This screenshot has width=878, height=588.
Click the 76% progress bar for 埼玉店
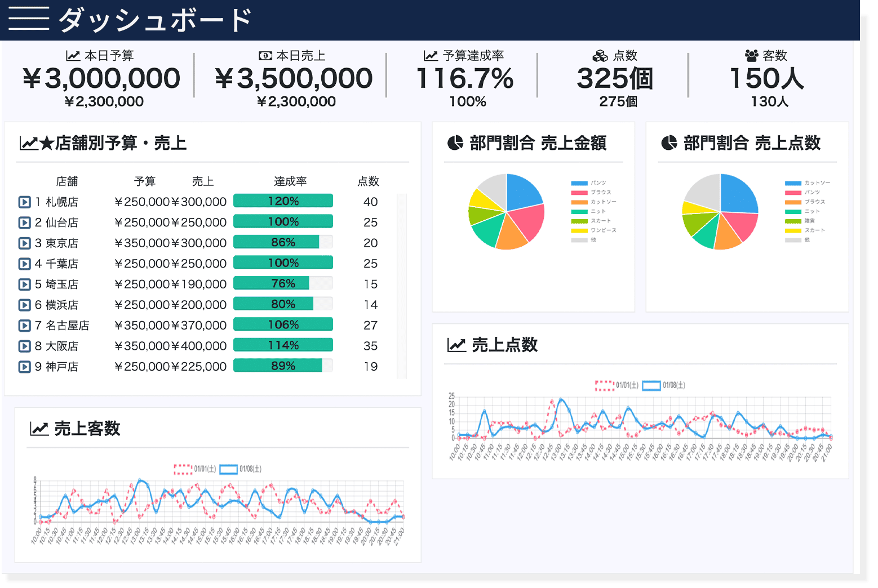coord(283,283)
